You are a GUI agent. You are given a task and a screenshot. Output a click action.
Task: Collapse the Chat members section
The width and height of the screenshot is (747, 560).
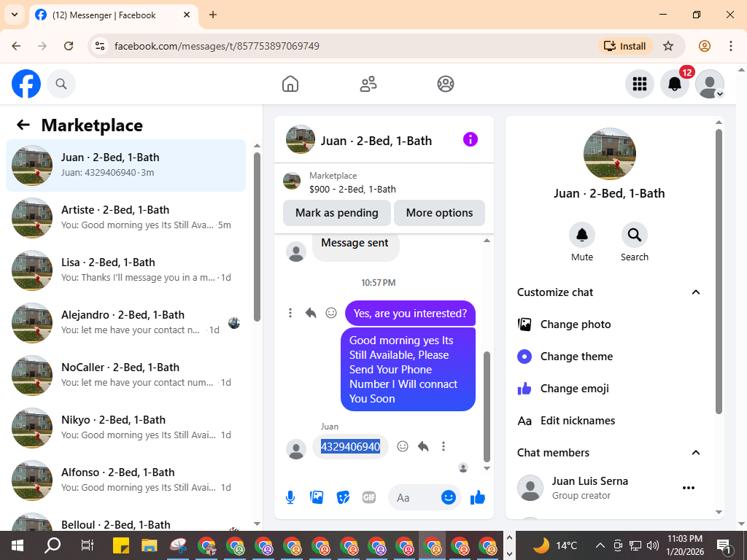(695, 452)
